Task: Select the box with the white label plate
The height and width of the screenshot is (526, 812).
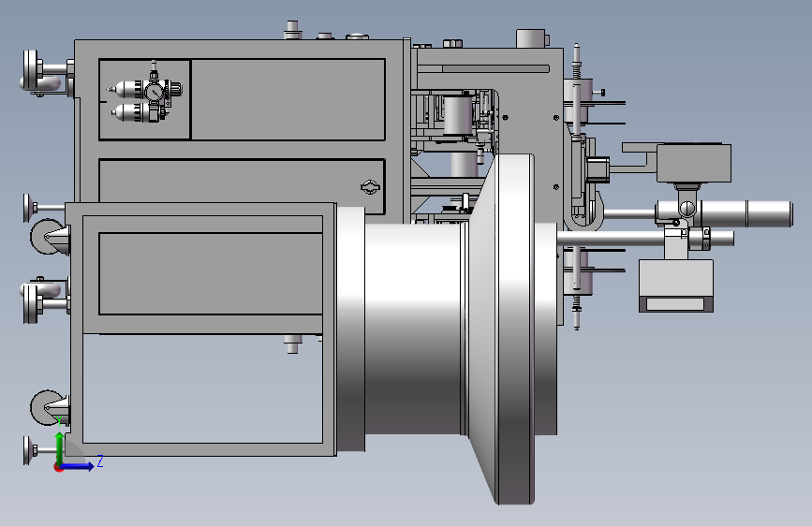Action: [676, 285]
